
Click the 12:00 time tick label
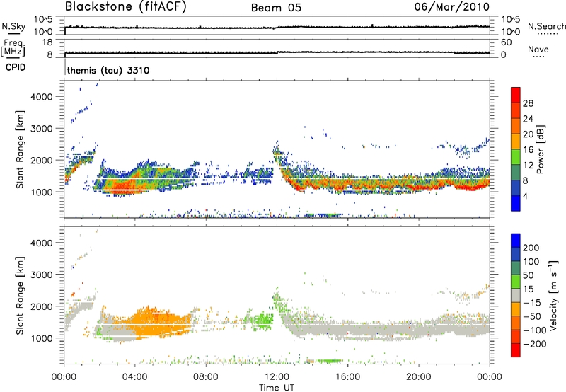(x=277, y=377)
